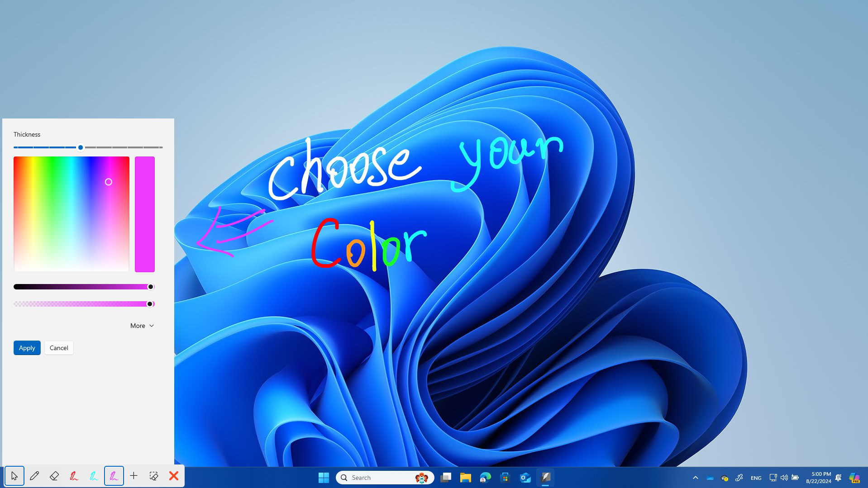This screenshot has height=488, width=868.
Task: Open the clock showing 5:00 PM
Action: (818, 478)
